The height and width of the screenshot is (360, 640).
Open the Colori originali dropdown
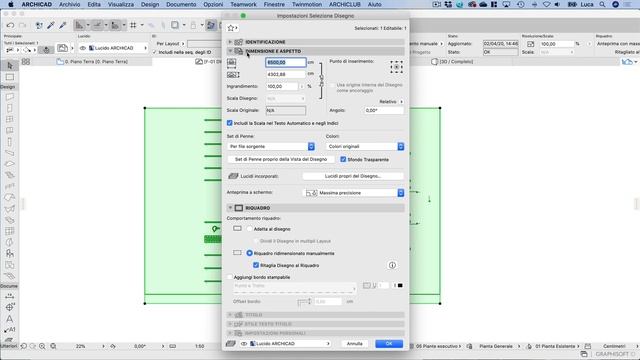pyautogui.click(x=365, y=147)
